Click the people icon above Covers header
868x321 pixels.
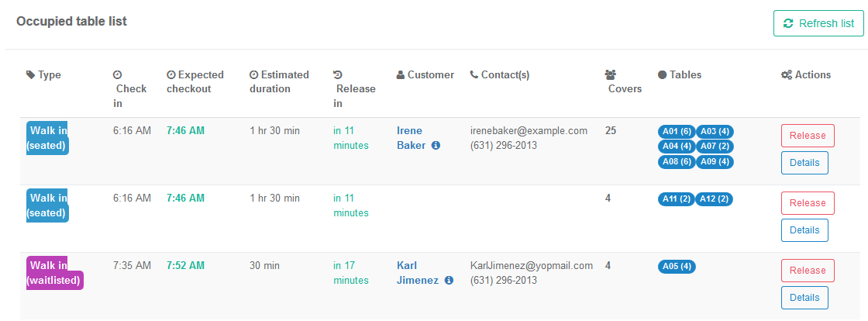(611, 74)
